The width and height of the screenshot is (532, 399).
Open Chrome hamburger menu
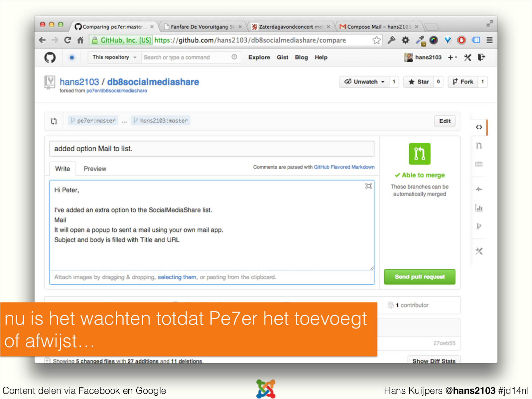pyautogui.click(x=489, y=40)
